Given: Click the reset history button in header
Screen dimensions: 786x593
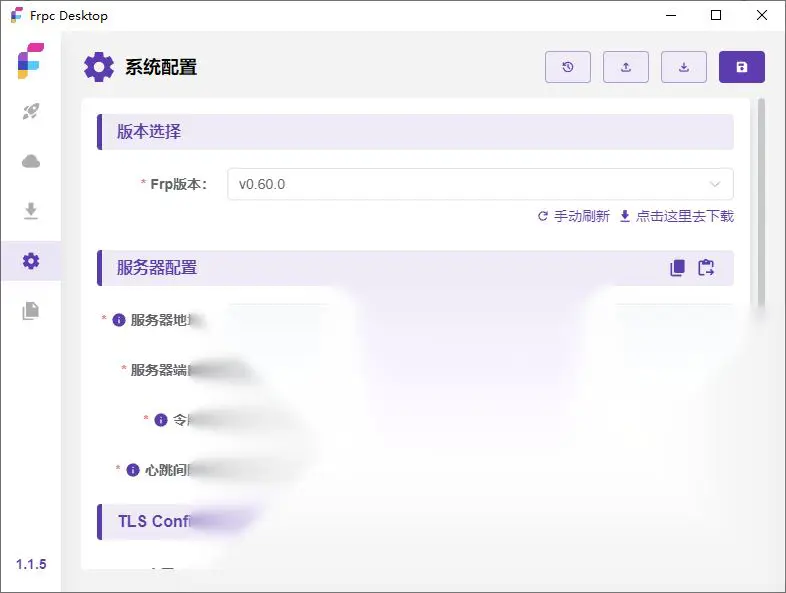Looking at the screenshot, I should (x=567, y=67).
